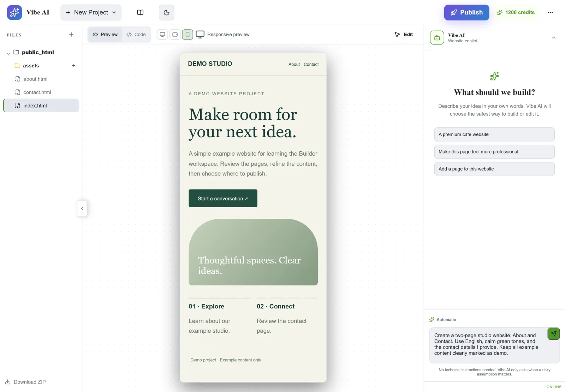Open the New Project dropdown
565x392 pixels.
click(91, 12)
